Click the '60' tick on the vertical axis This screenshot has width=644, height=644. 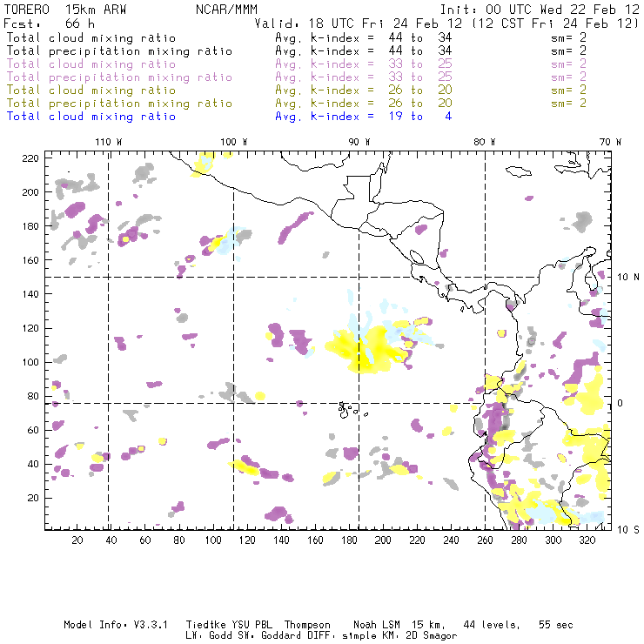(33, 430)
